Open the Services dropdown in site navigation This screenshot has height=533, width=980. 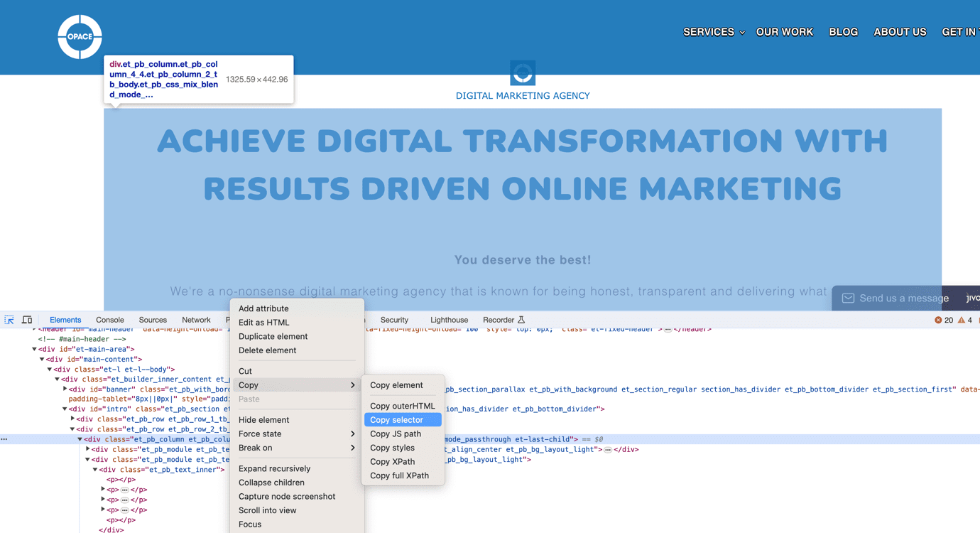coord(714,32)
